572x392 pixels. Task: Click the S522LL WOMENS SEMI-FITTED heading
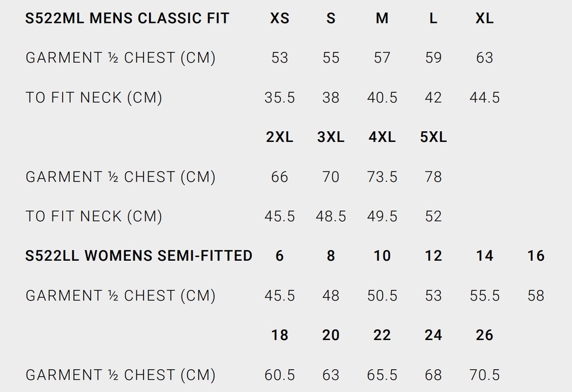pos(139,256)
